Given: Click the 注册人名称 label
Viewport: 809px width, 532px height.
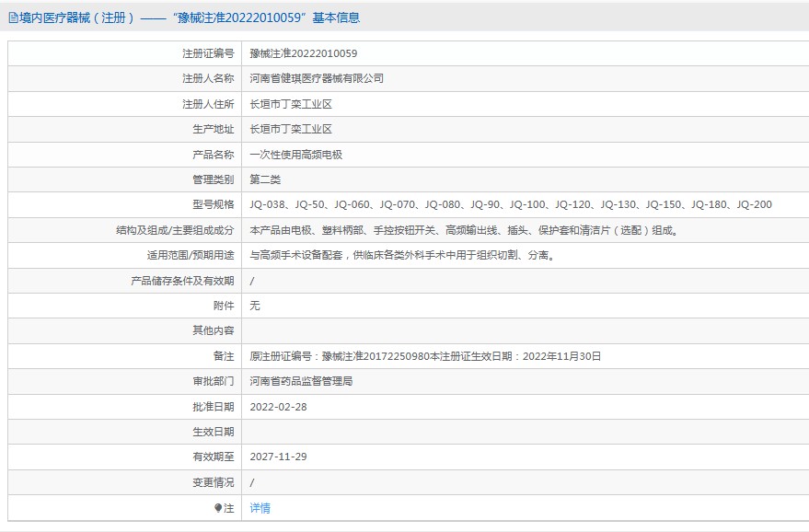Looking at the screenshot, I should [x=208, y=78].
